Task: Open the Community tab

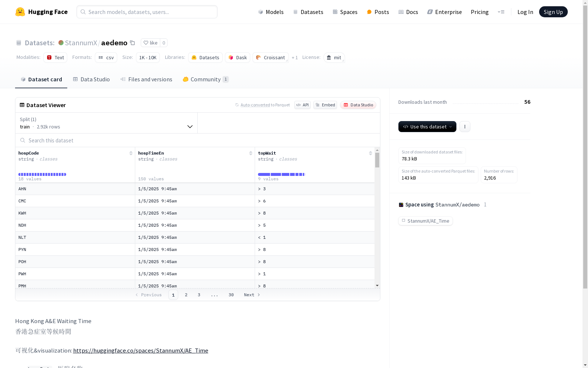Action: tap(206, 79)
